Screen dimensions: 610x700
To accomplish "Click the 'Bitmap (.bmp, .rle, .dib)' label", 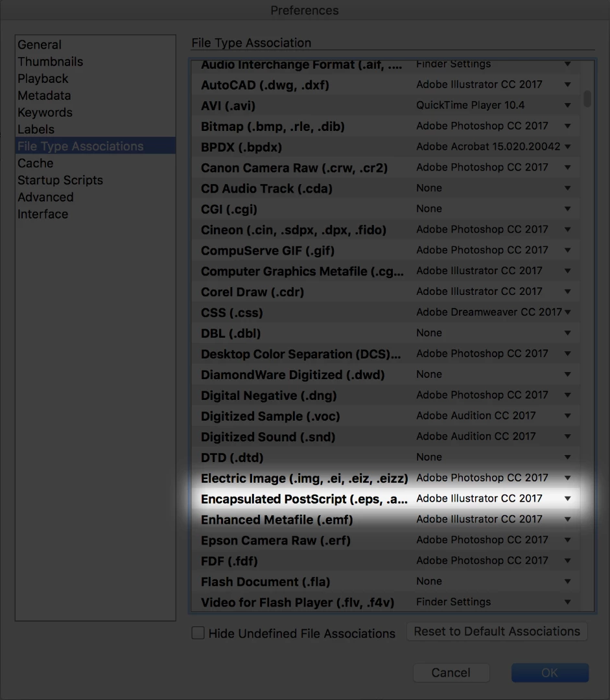I will 272,127.
